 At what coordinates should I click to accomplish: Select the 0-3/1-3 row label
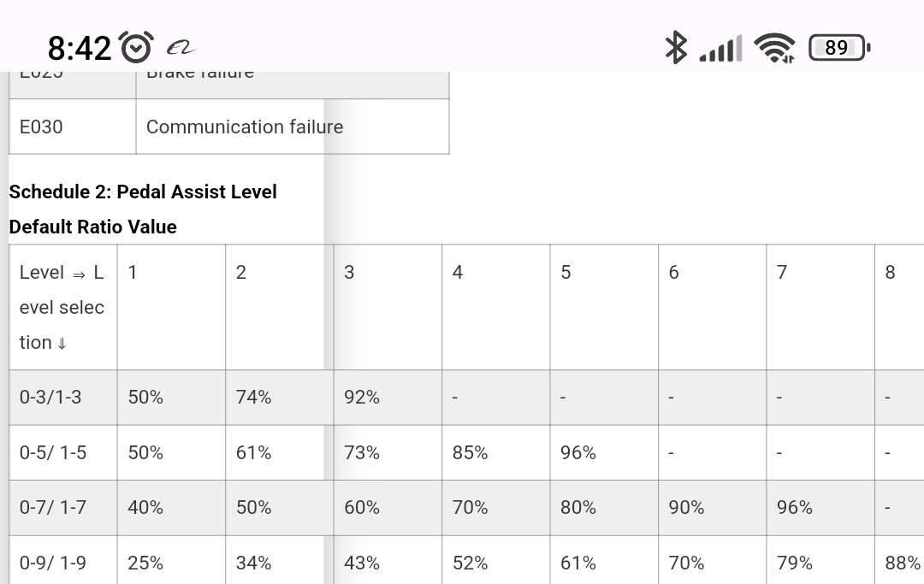pos(63,398)
